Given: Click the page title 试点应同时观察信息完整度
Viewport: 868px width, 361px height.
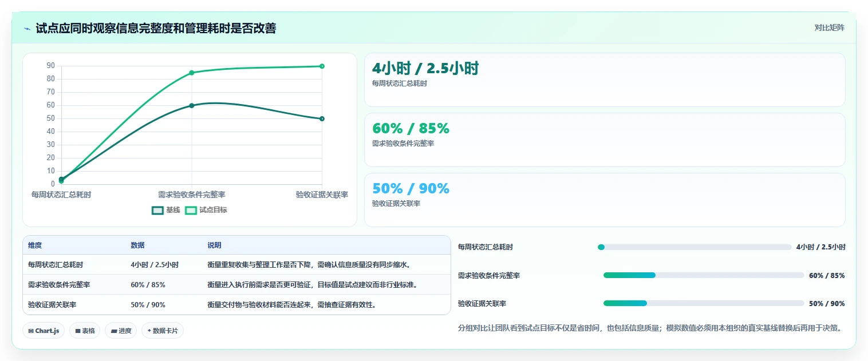Looking at the screenshot, I should [156, 28].
